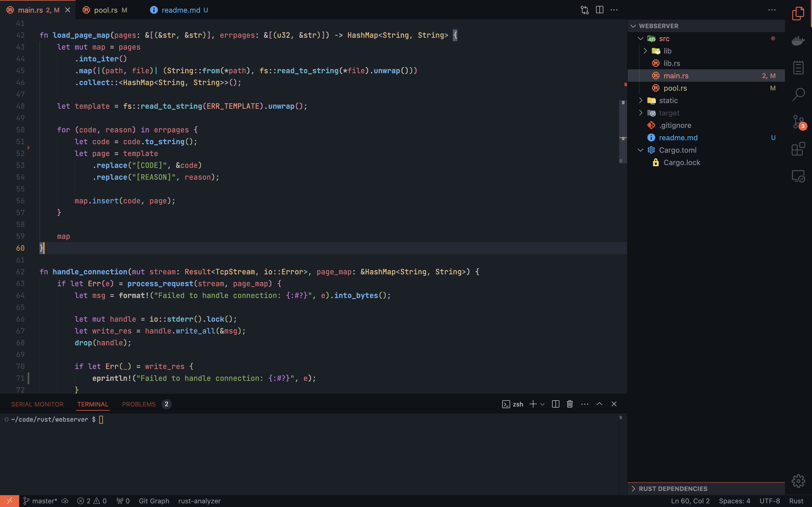Open the new terminal profile dropdown arrow
The height and width of the screenshot is (507, 812).
click(542, 404)
